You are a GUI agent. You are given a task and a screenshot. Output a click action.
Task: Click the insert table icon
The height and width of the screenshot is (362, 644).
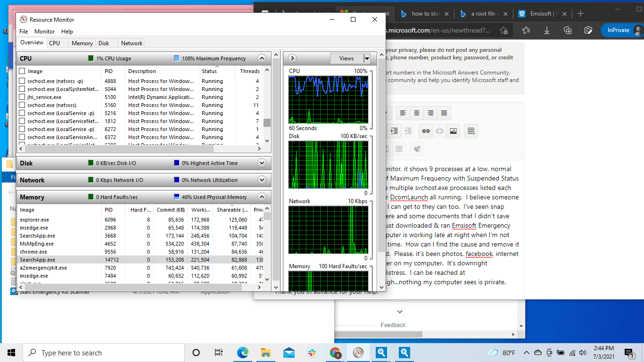coord(471,131)
